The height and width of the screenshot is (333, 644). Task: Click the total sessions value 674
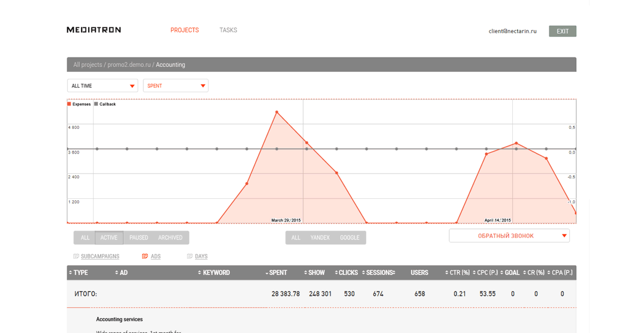378,294
